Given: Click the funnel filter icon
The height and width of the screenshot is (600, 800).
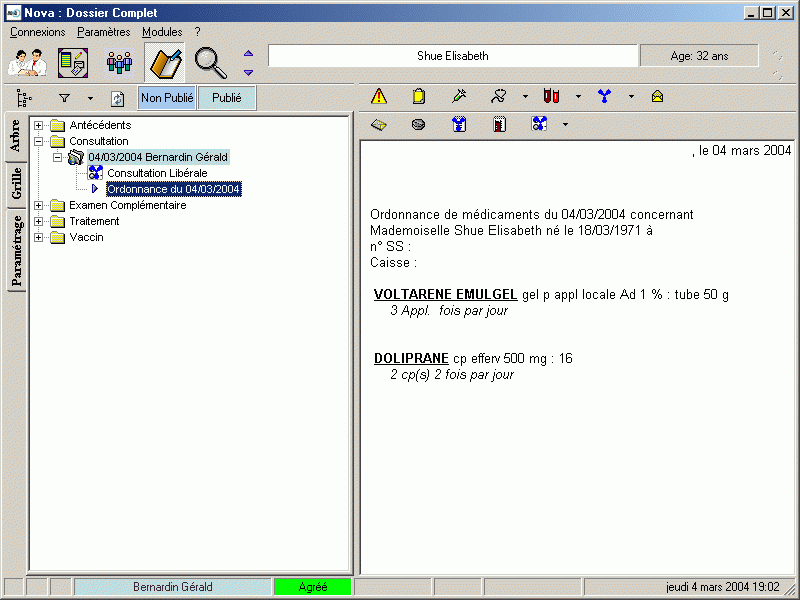Looking at the screenshot, I should [64, 98].
